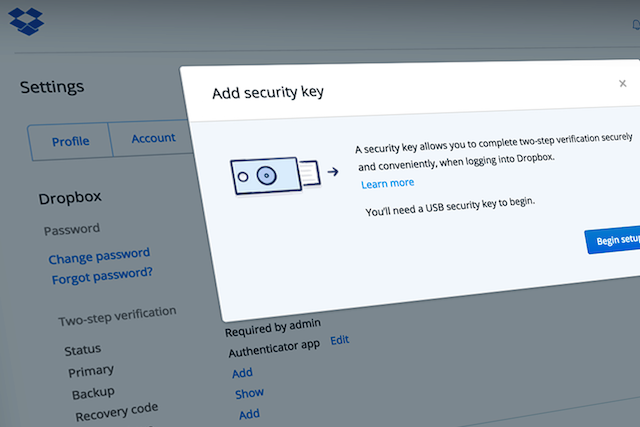
Task: Click the USB security key illustration
Action: pyautogui.click(x=276, y=175)
